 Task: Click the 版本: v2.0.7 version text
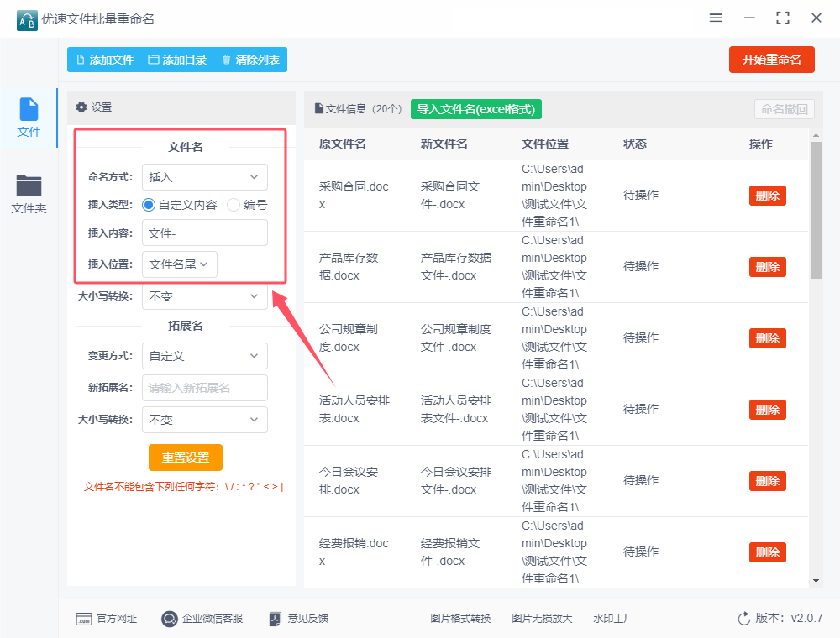pyautogui.click(x=789, y=618)
